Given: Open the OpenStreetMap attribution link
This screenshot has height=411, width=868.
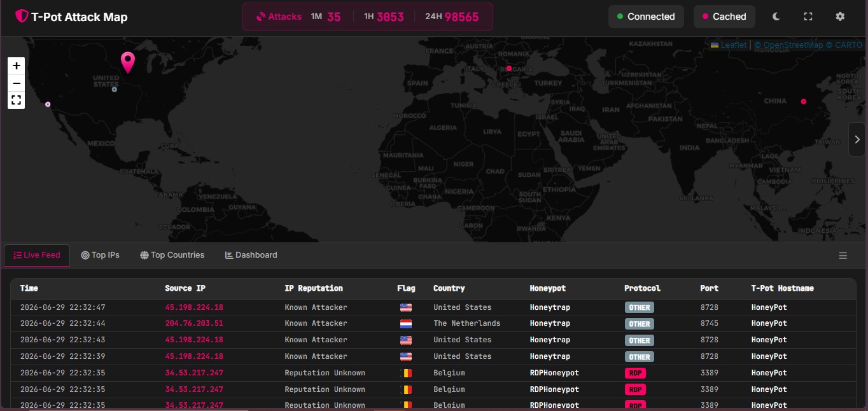Looking at the screenshot, I should (788, 45).
